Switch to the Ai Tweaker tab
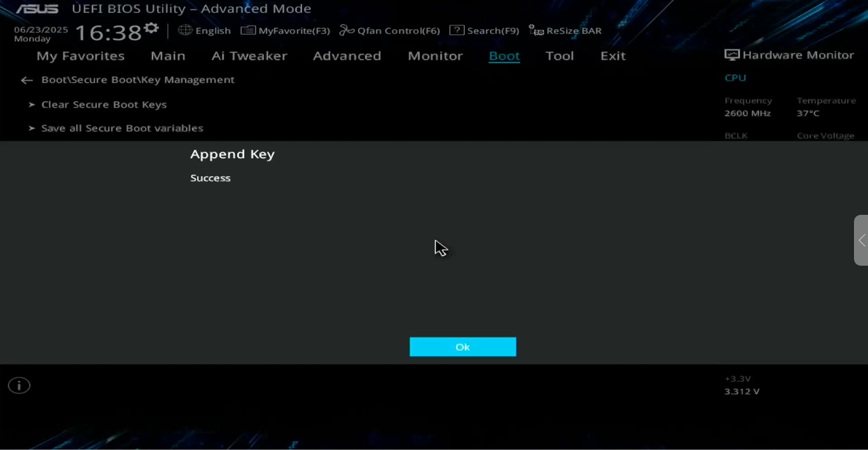The width and height of the screenshot is (868, 450). 249,56
